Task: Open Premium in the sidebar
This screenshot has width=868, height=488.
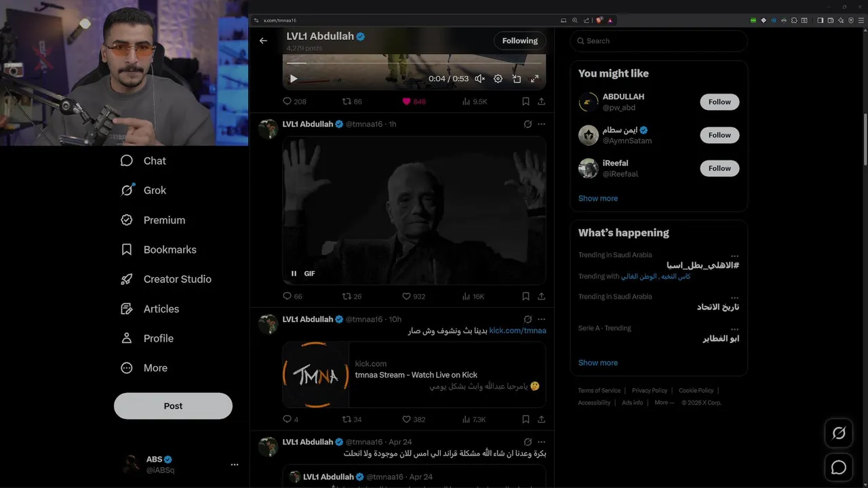Action: [153, 220]
